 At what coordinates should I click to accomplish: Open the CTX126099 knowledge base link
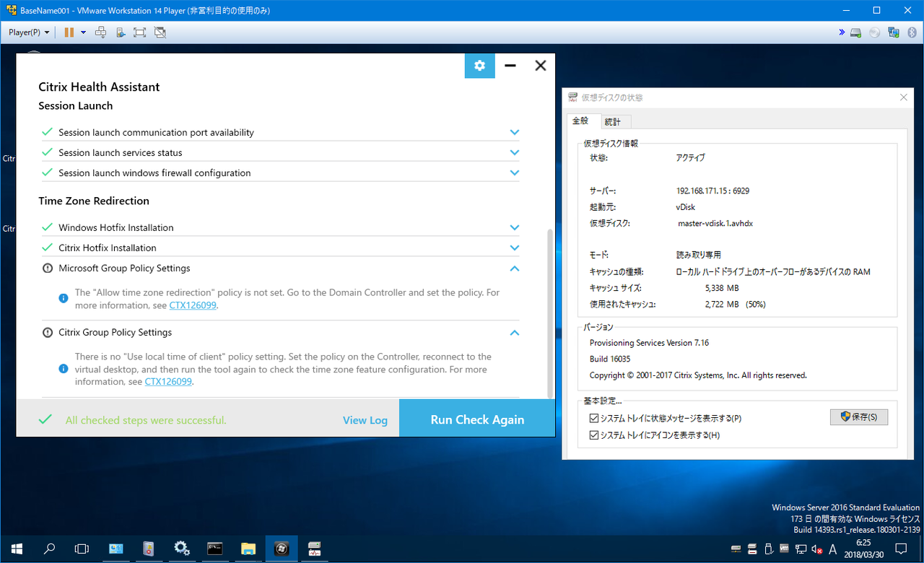(x=193, y=305)
